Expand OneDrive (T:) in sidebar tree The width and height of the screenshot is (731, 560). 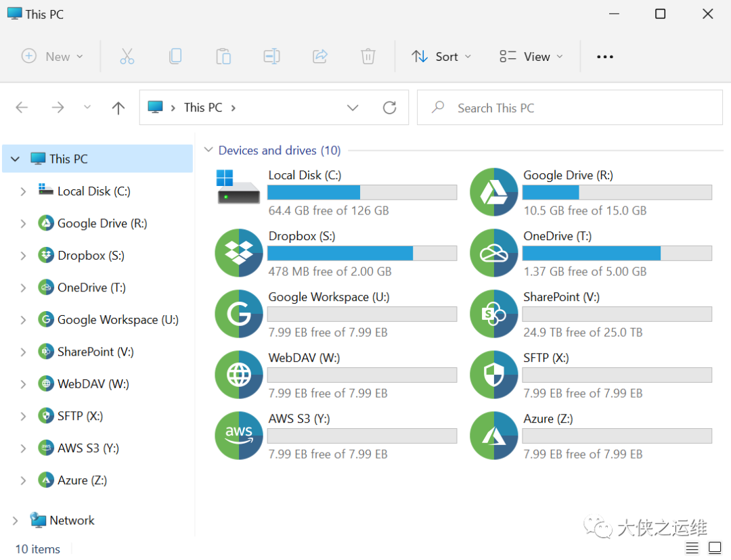tap(23, 288)
